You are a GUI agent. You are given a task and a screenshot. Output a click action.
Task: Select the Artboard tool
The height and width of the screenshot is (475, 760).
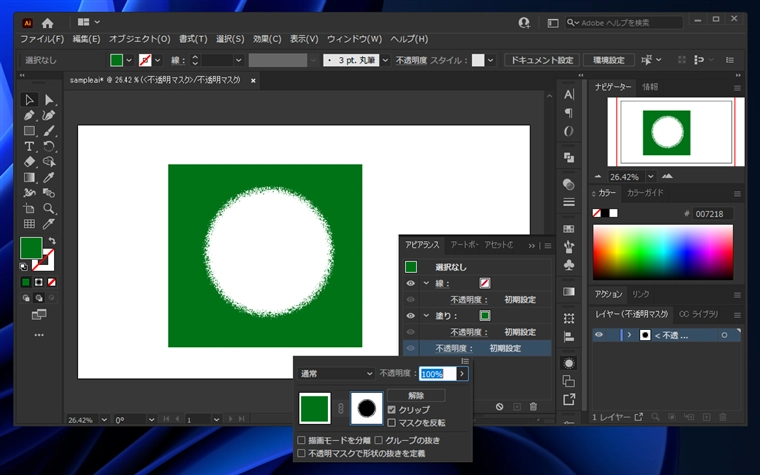tap(29, 208)
